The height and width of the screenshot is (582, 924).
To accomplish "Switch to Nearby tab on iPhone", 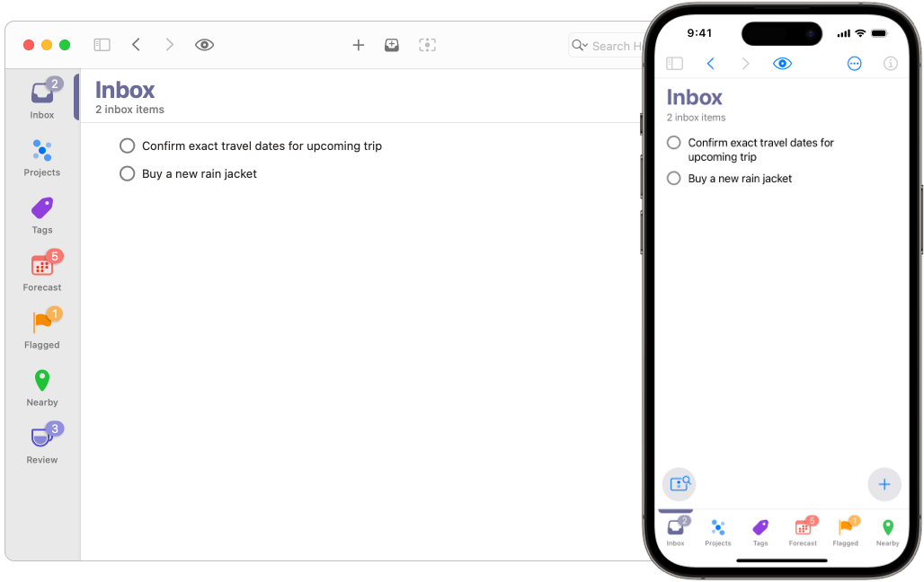I will 887,532.
